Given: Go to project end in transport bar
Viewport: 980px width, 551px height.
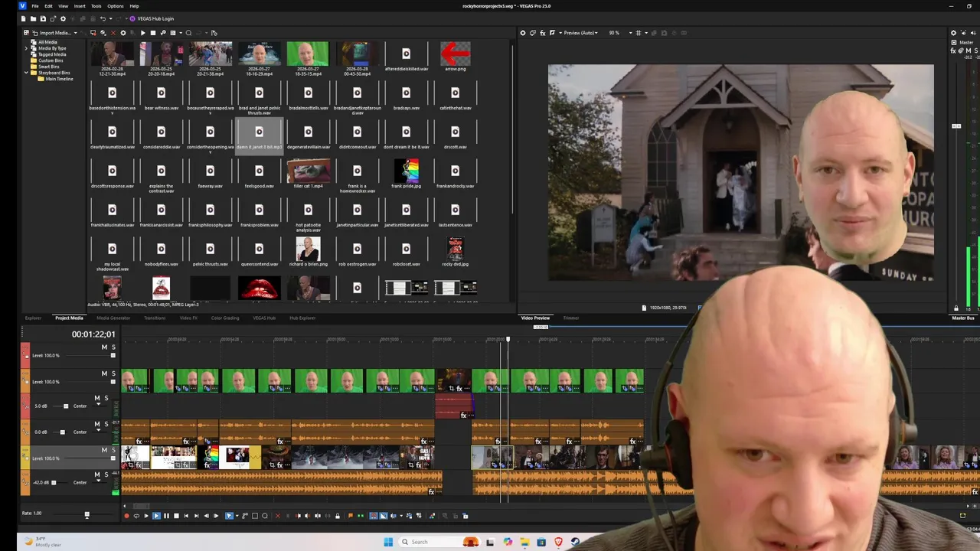Looking at the screenshot, I should (196, 516).
